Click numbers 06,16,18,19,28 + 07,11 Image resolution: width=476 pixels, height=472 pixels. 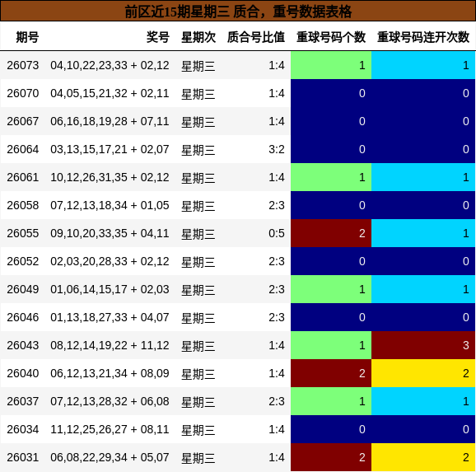coord(110,121)
